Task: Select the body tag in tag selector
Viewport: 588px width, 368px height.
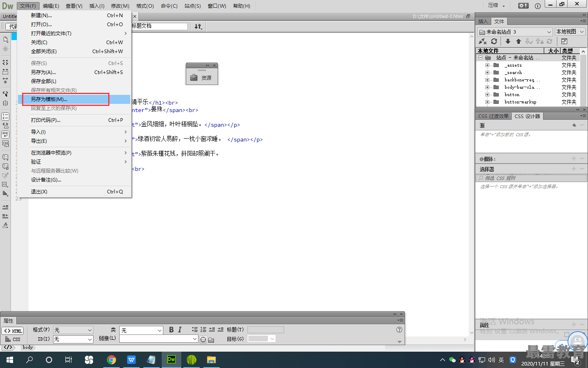Action: click(28, 348)
